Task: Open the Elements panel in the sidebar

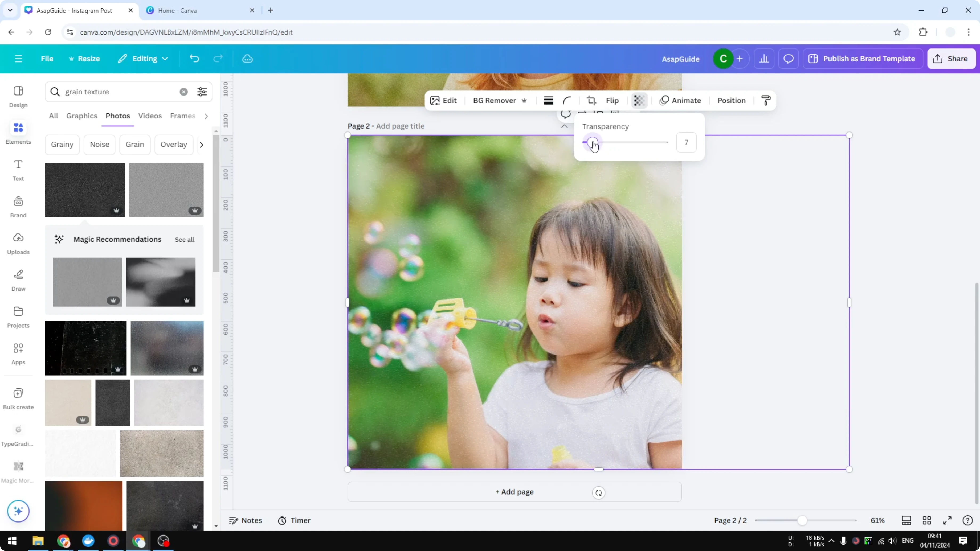Action: coord(18,133)
